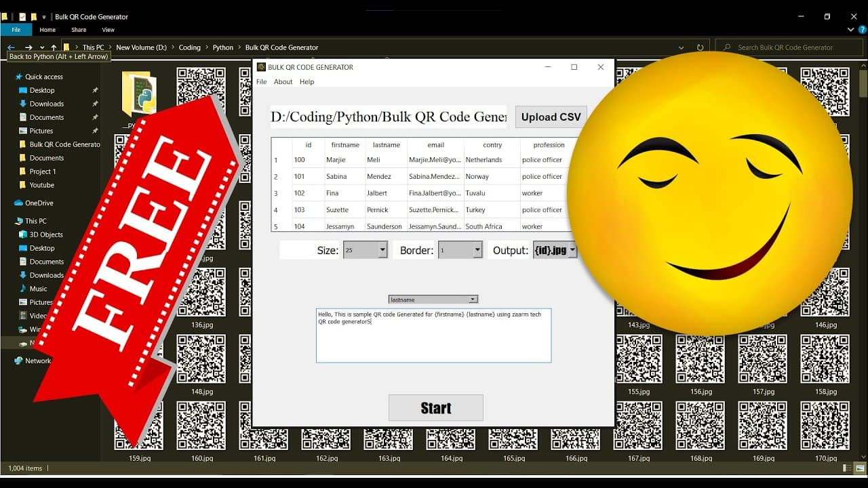The width and height of the screenshot is (868, 488).
Task: Open Output format dropdown {id}.jpg
Action: pyautogui.click(x=555, y=250)
